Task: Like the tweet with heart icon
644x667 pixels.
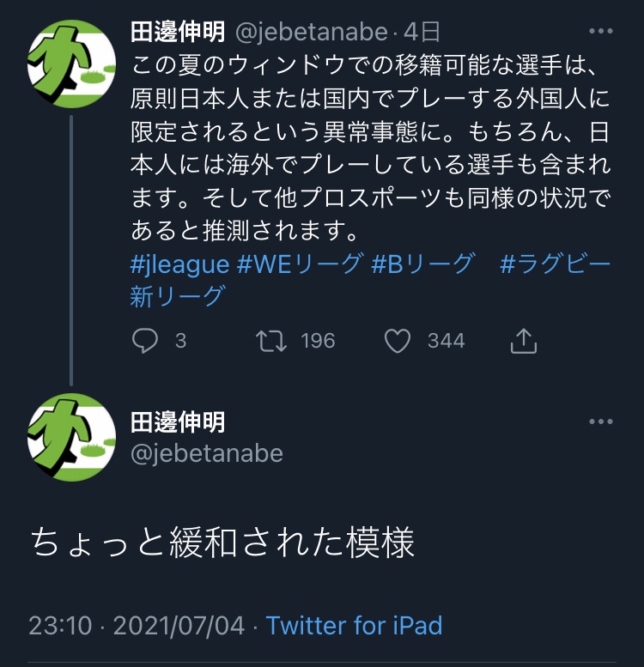Action: click(398, 341)
